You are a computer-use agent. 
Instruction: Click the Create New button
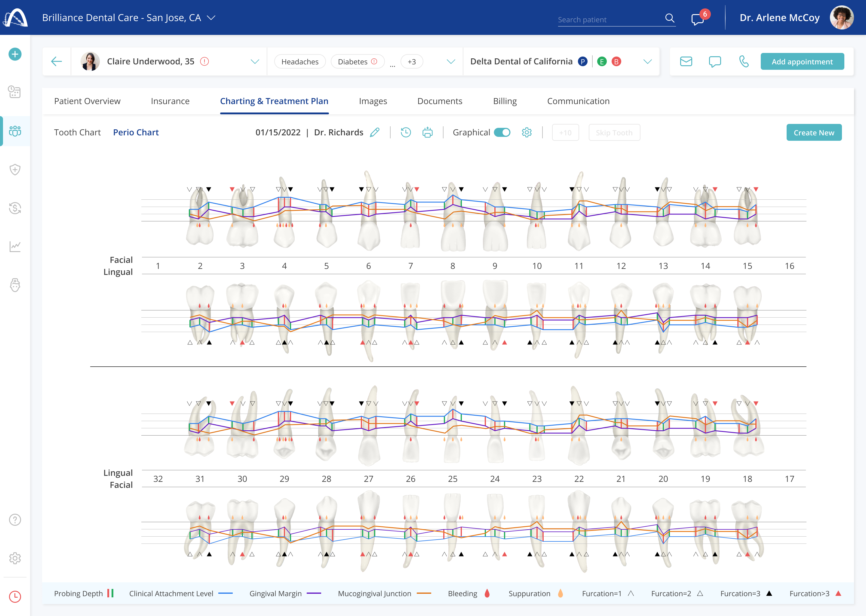click(x=814, y=132)
